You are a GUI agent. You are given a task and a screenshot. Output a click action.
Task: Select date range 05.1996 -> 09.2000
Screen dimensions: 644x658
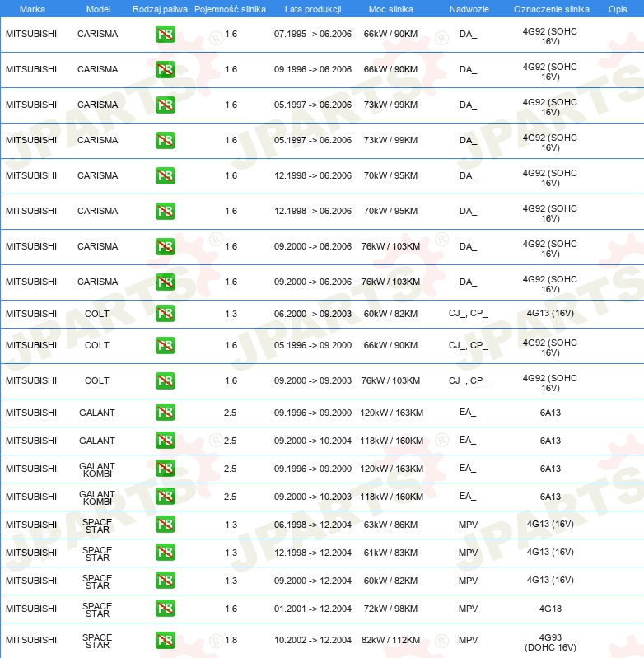click(x=313, y=345)
